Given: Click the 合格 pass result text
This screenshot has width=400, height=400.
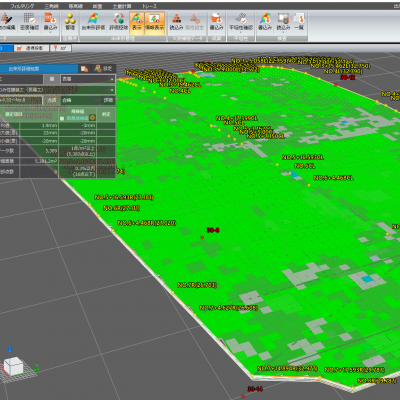Looking at the screenshot, I should coord(67,100).
